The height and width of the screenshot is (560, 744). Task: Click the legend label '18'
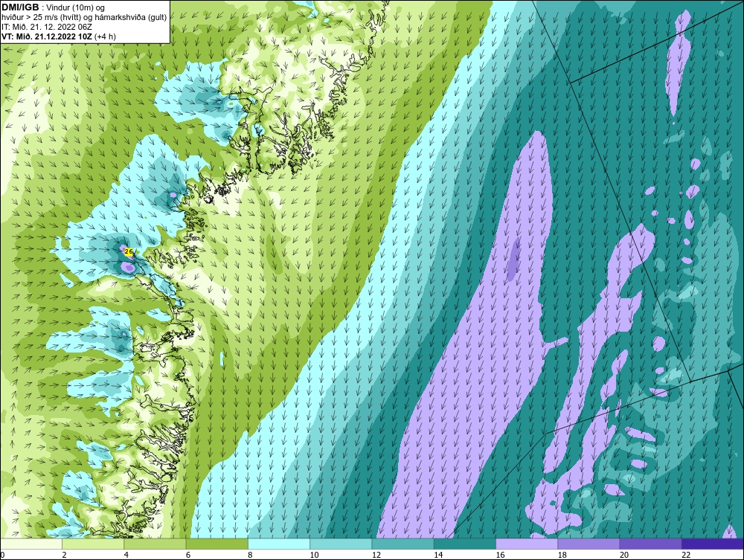562,555
